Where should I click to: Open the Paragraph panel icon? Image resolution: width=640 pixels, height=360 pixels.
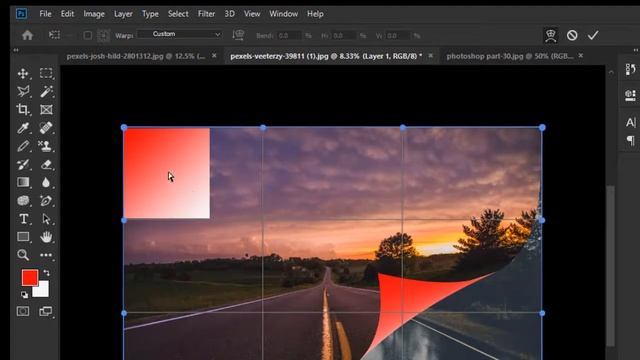(630, 140)
